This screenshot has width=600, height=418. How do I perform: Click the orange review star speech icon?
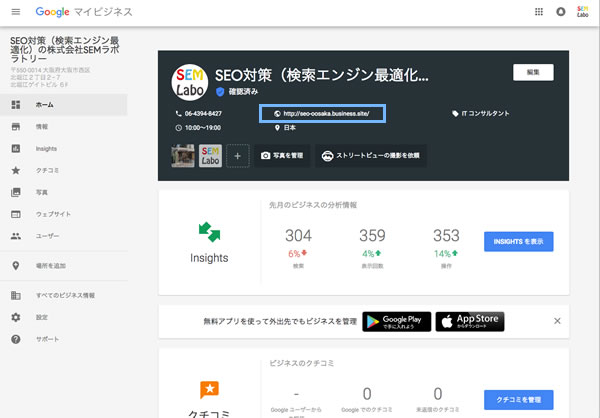209,390
